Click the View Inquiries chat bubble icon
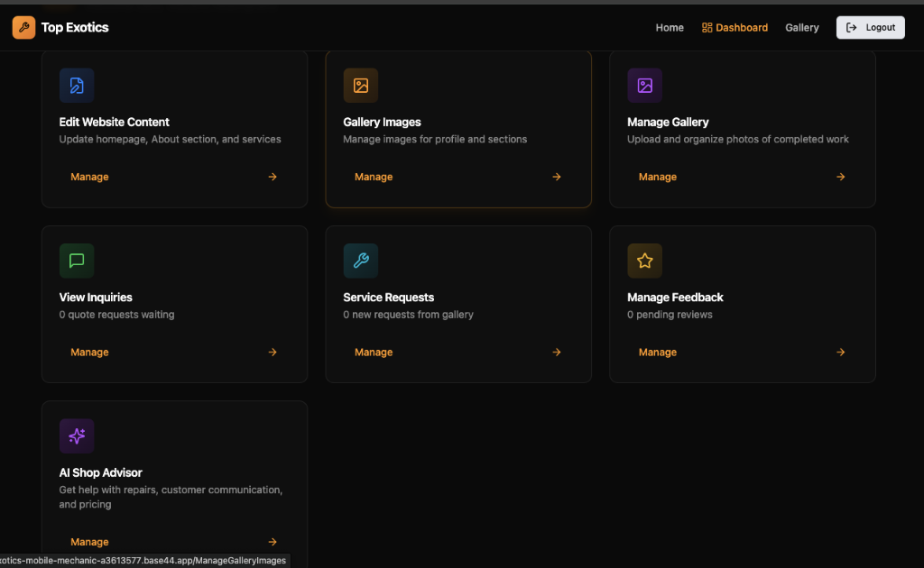924x568 pixels. (x=77, y=261)
